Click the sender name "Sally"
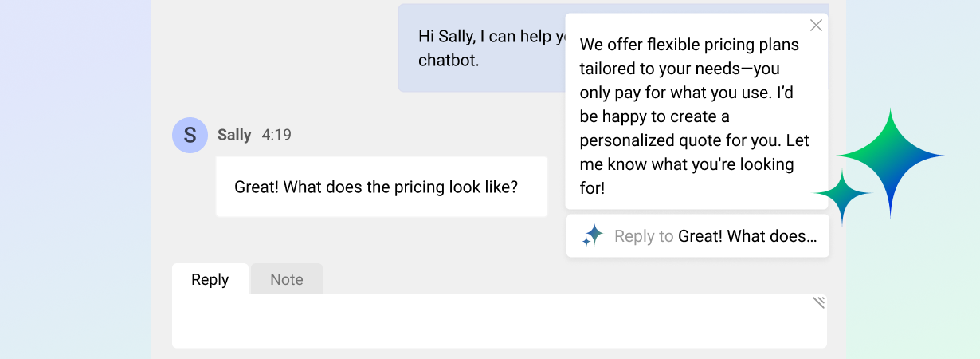 pyautogui.click(x=234, y=135)
